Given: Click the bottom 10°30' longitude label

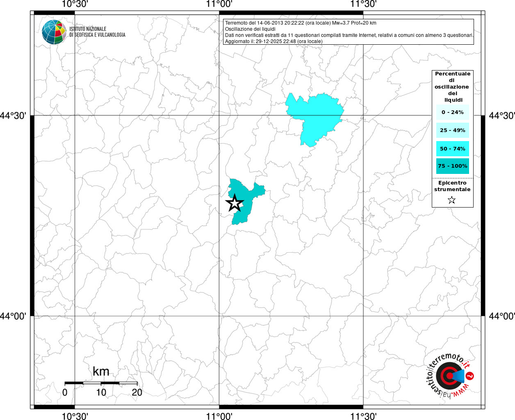Looking at the screenshot, I should (75, 416).
